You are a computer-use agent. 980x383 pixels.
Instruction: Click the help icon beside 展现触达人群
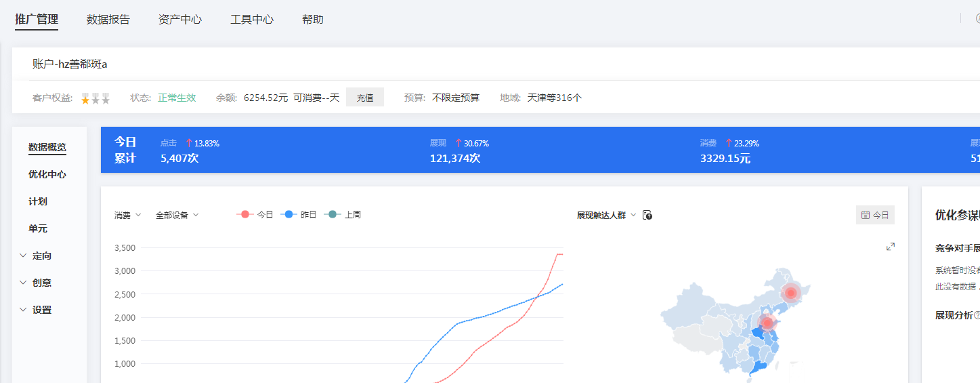pos(647,215)
